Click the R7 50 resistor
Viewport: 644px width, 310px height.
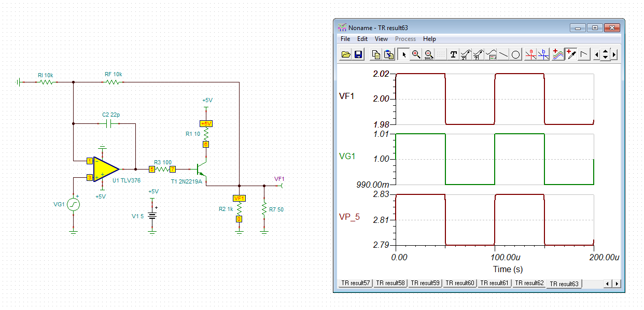click(264, 209)
